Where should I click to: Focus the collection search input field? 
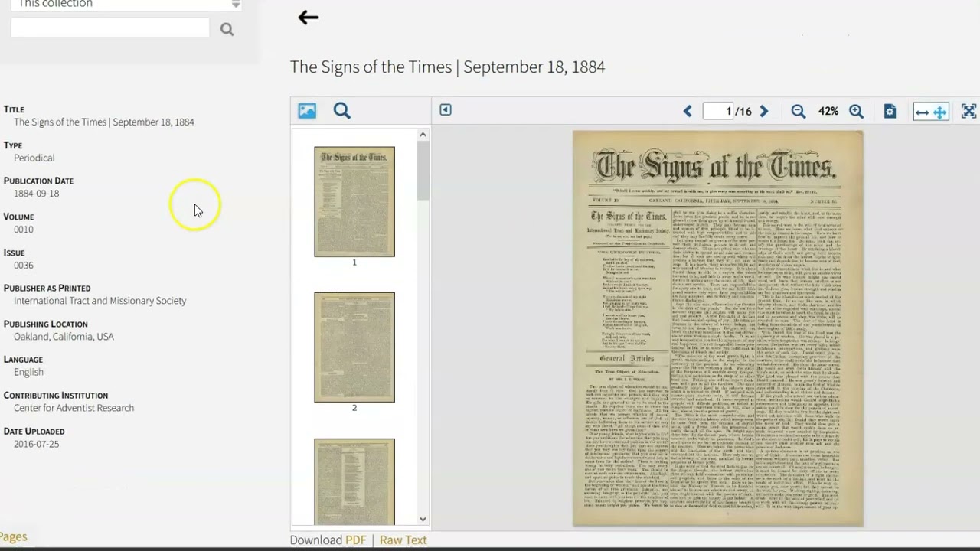click(110, 28)
